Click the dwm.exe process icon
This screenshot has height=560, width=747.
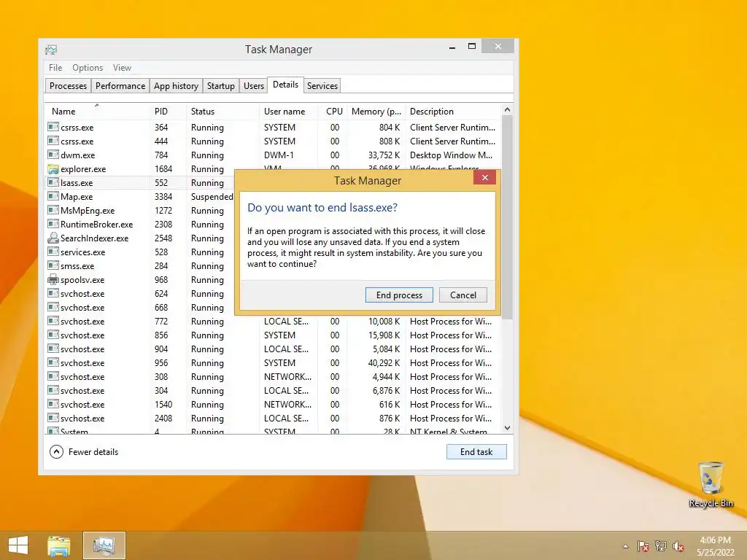point(53,155)
